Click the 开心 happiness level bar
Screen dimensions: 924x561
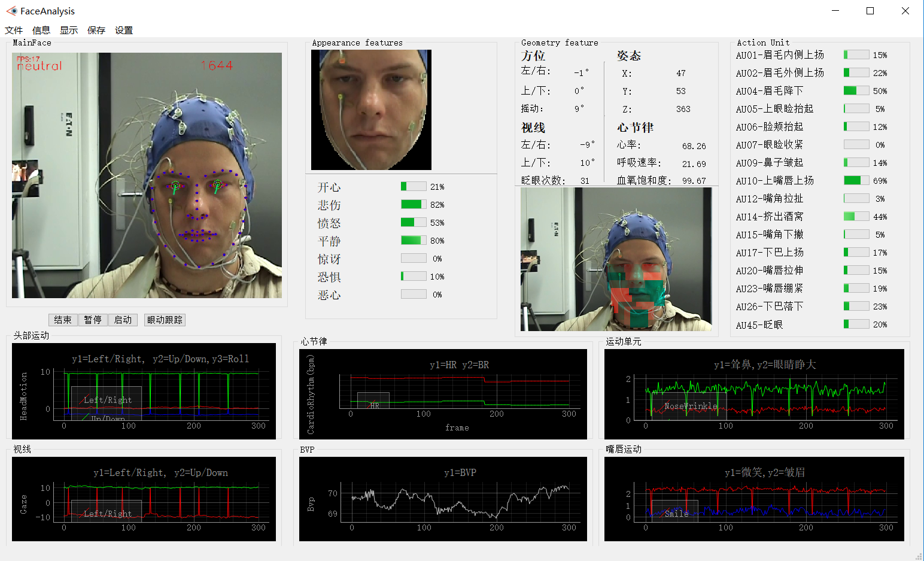[413, 186]
